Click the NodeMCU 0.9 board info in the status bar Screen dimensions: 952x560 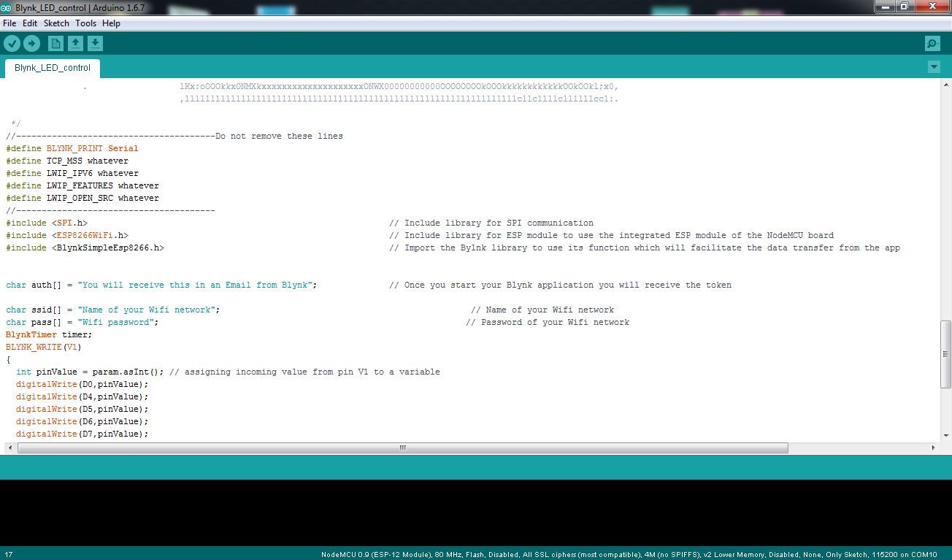629,554
